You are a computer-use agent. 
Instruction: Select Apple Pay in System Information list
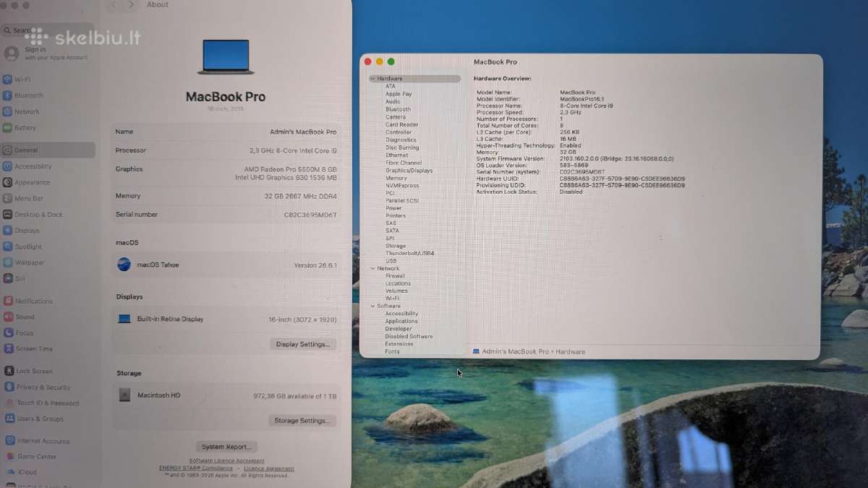pyautogui.click(x=399, y=94)
